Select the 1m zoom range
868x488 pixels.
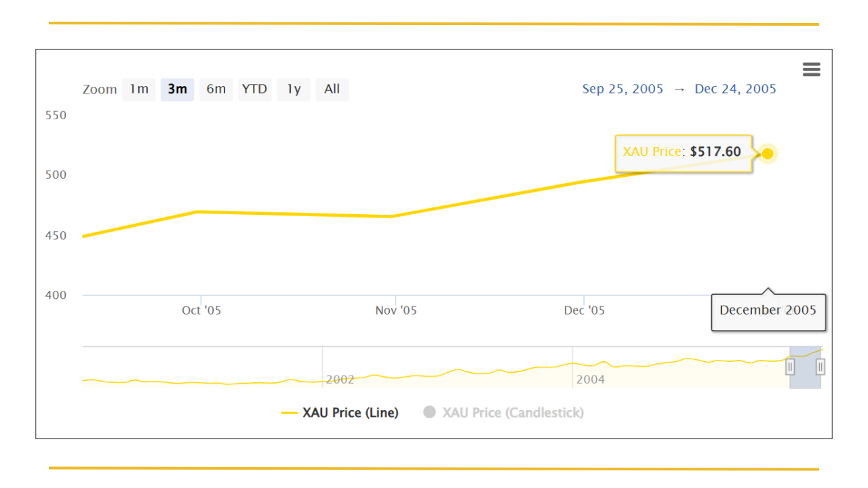(x=139, y=89)
